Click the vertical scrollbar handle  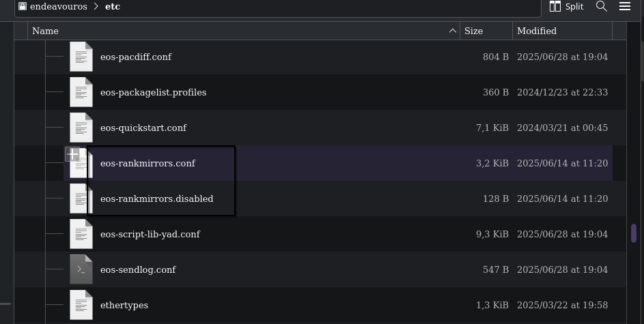click(x=634, y=233)
